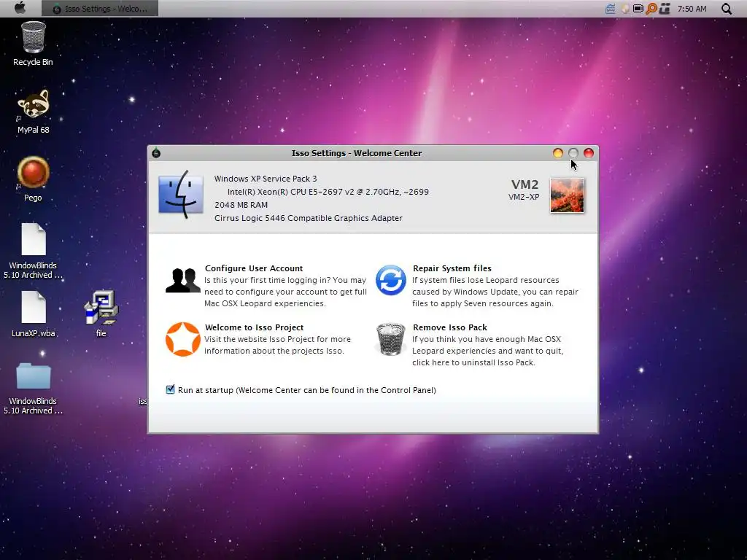Click the 2048 MB RAM text
This screenshot has width=747, height=560.
241,205
